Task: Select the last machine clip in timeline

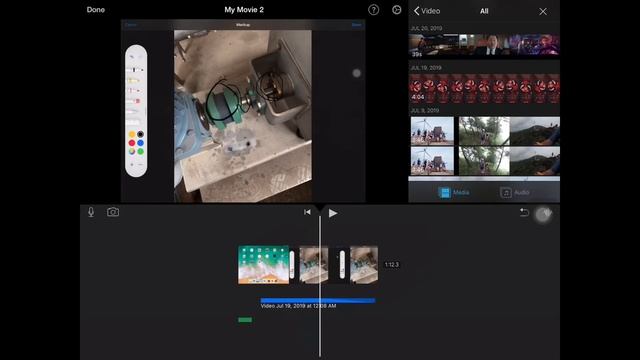Action: click(x=364, y=264)
